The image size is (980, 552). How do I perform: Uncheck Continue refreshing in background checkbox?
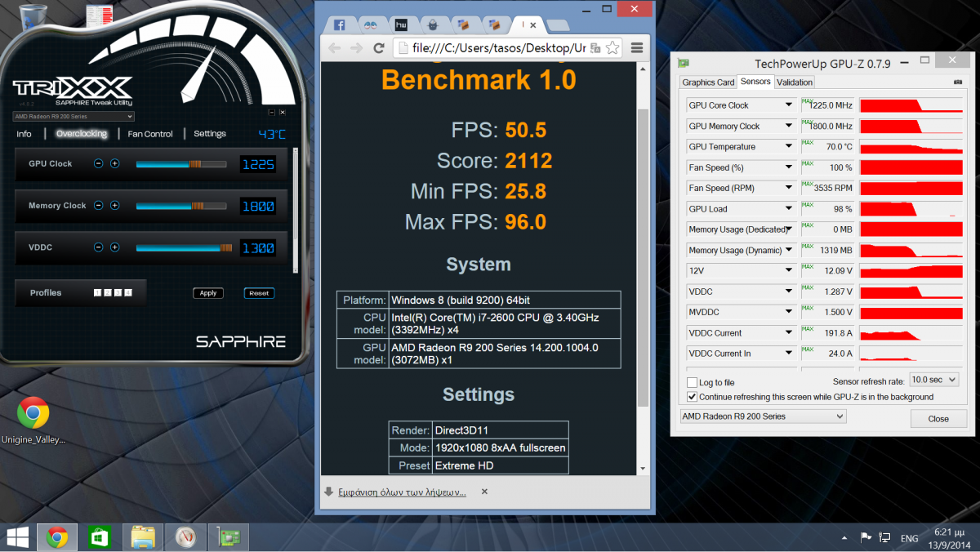[693, 397]
